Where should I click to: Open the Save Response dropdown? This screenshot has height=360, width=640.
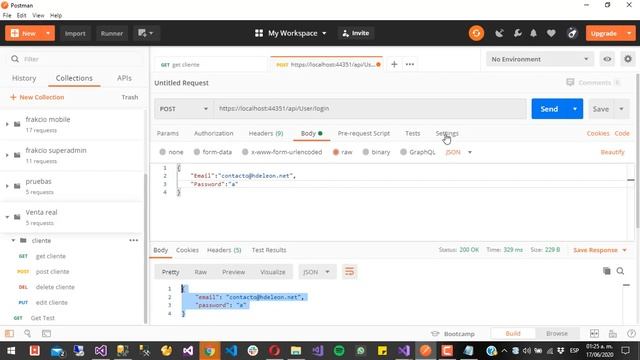pyautogui.click(x=600, y=250)
